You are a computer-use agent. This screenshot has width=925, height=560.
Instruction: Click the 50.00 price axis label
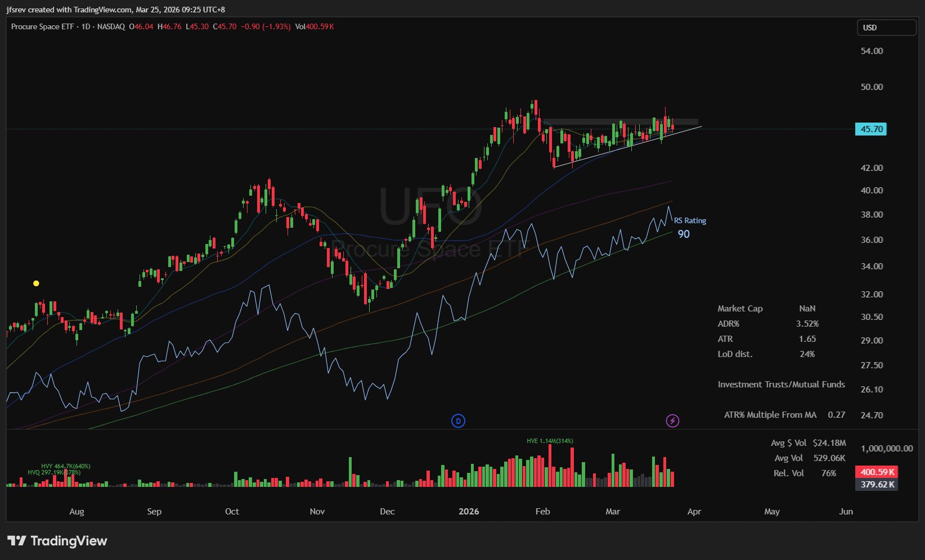[x=872, y=87]
